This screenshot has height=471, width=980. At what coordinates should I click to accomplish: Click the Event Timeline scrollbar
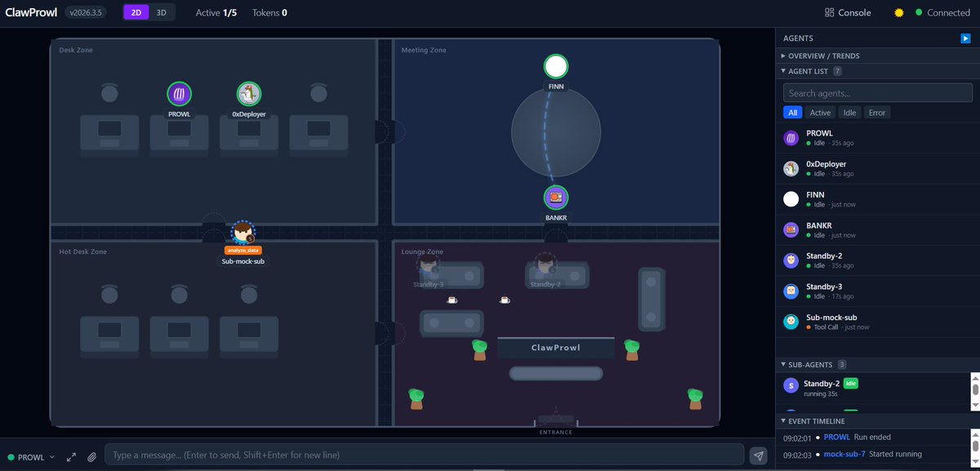[974, 447]
